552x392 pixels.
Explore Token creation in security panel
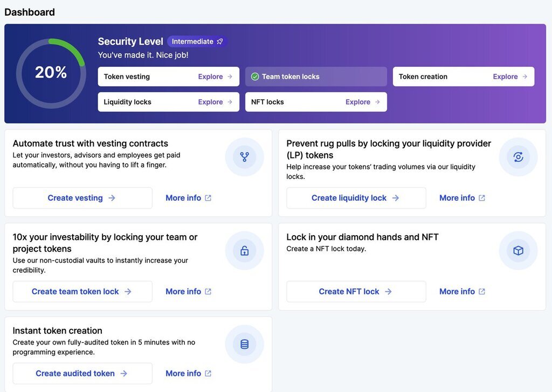tap(510, 77)
